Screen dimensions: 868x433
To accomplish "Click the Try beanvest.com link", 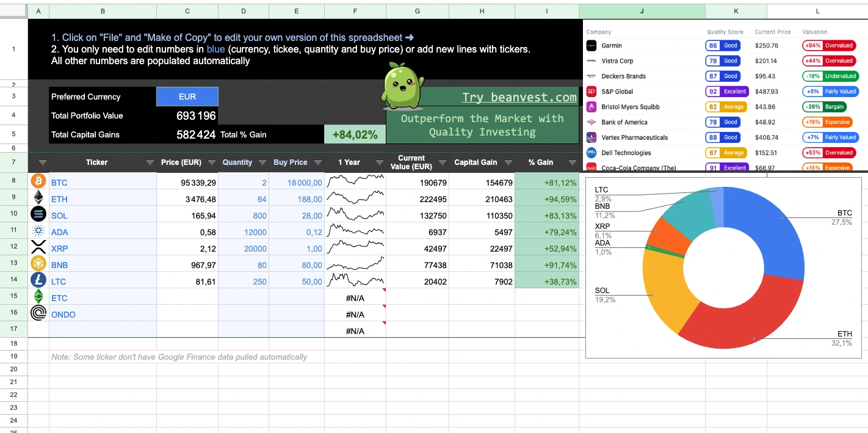I will pyautogui.click(x=519, y=97).
